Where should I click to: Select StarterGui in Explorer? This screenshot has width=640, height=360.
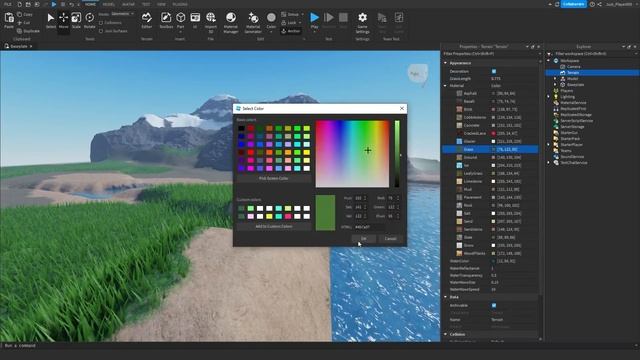(x=569, y=133)
